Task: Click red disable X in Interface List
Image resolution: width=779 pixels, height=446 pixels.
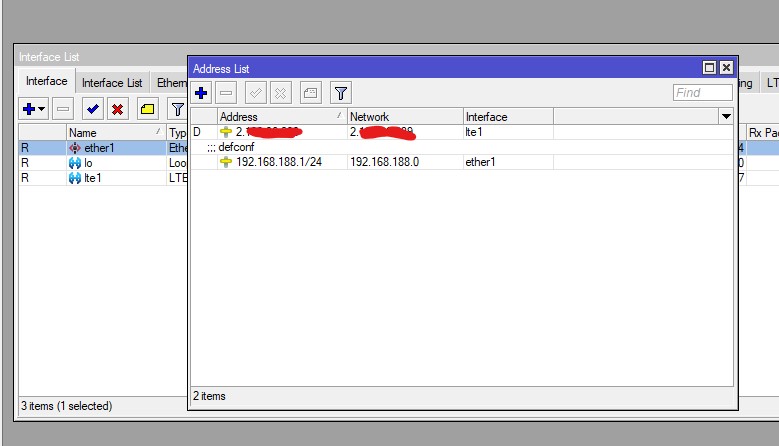Action: (117, 109)
